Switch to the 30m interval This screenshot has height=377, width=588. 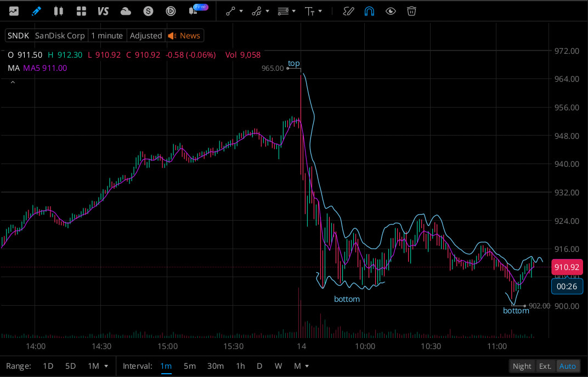(215, 366)
